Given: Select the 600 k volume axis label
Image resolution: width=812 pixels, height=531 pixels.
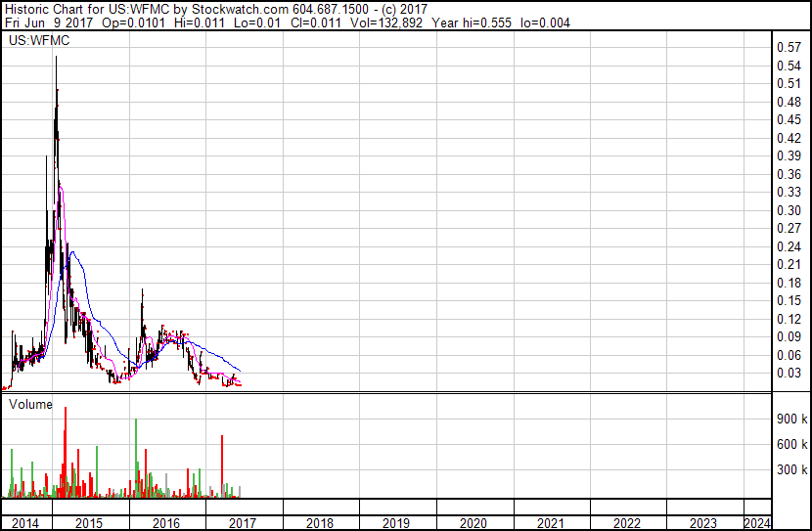Looking at the screenshot, I should click(x=790, y=444).
